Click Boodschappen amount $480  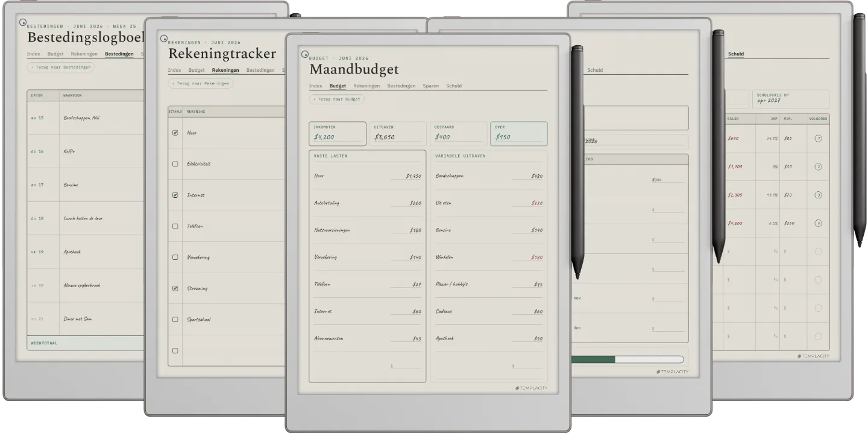[x=537, y=176]
